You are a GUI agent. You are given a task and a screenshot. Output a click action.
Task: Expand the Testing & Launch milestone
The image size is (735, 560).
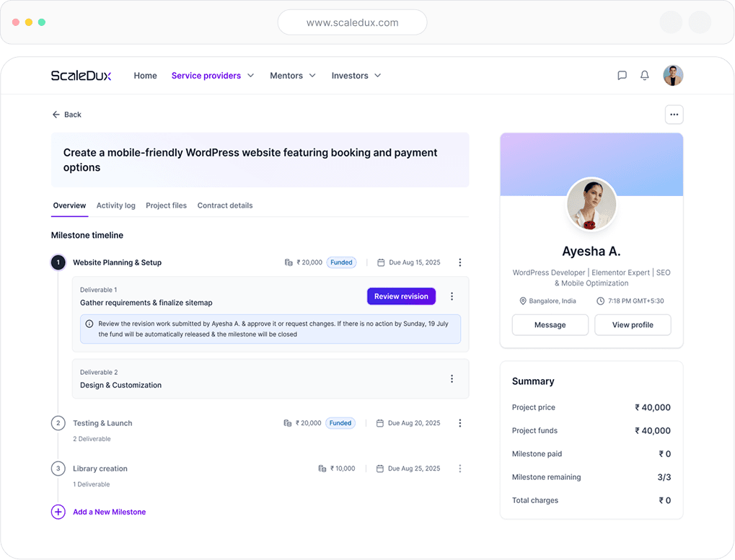click(102, 423)
